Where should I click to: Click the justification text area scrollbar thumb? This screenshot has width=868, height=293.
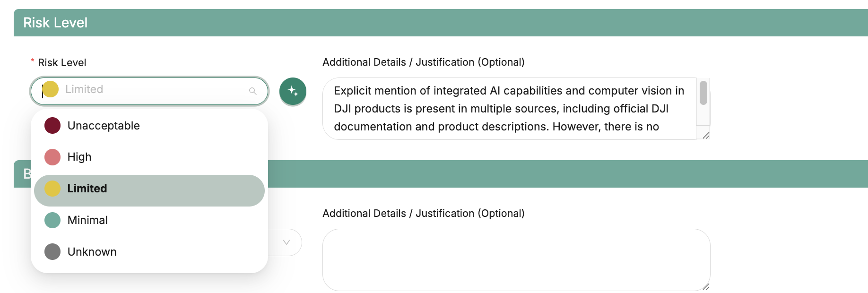[703, 93]
